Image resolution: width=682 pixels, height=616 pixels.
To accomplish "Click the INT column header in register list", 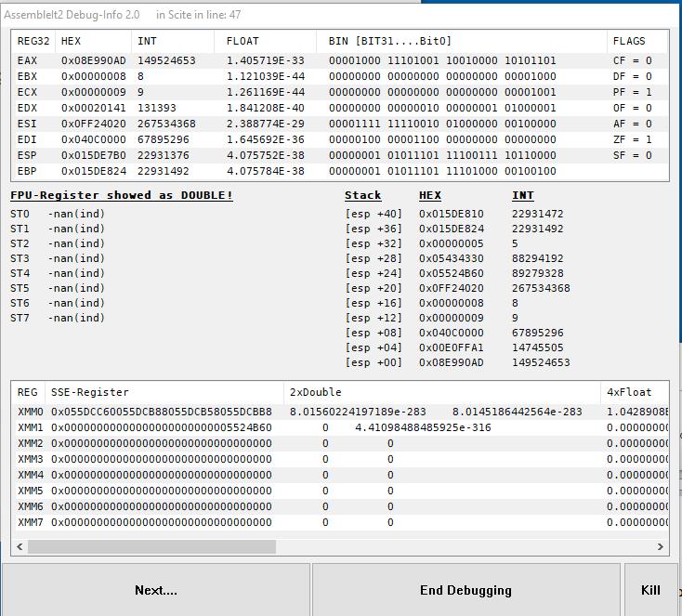I will click(x=175, y=41).
